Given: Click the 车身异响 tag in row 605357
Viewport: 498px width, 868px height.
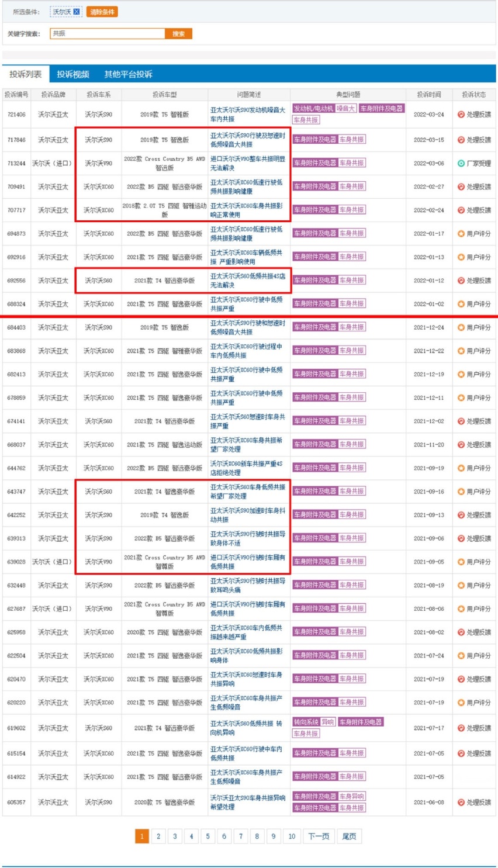Looking at the screenshot, I should [351, 797].
